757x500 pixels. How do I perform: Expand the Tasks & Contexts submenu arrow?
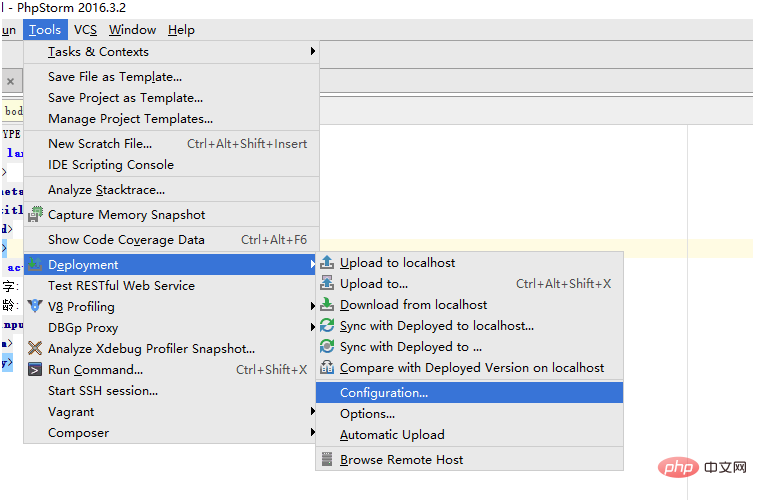[312, 51]
